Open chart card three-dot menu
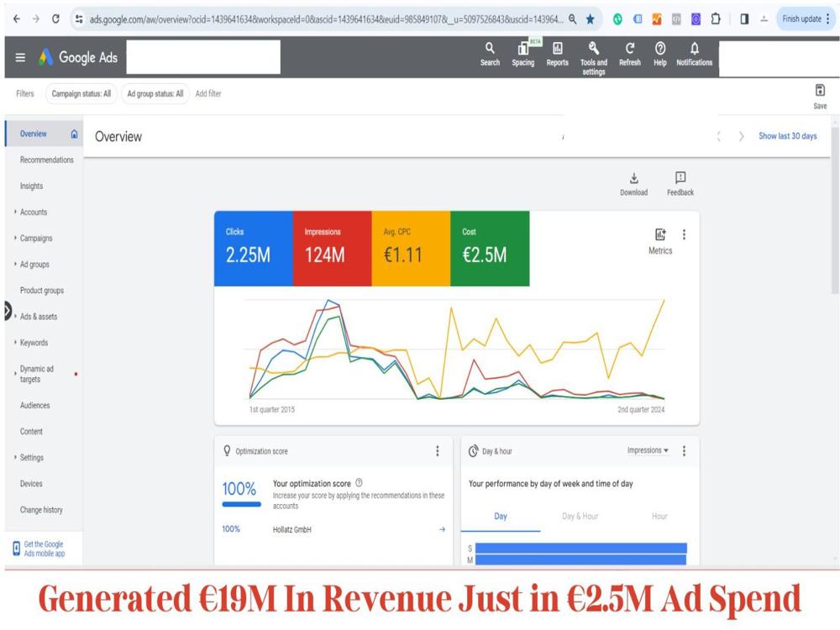This screenshot has height=630, width=840. tap(684, 234)
